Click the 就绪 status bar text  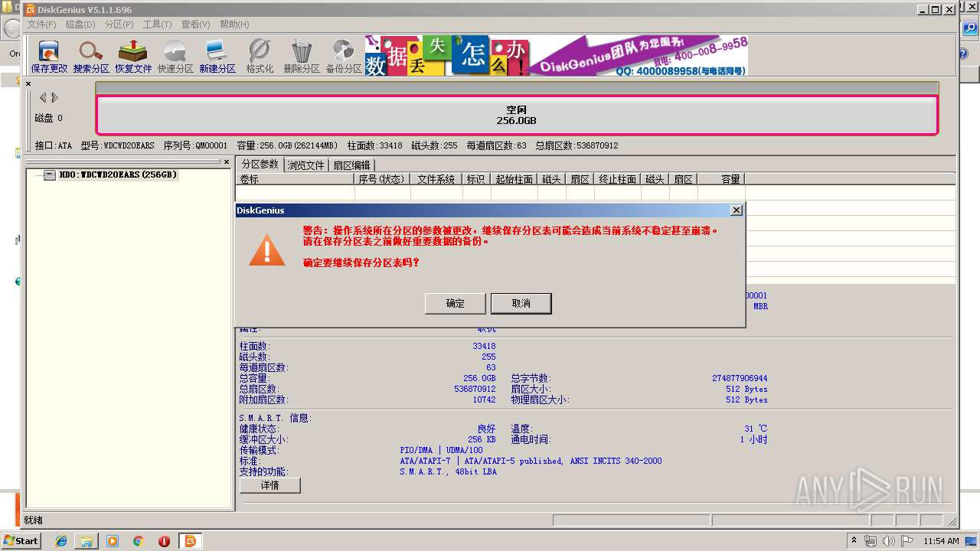pos(34,520)
